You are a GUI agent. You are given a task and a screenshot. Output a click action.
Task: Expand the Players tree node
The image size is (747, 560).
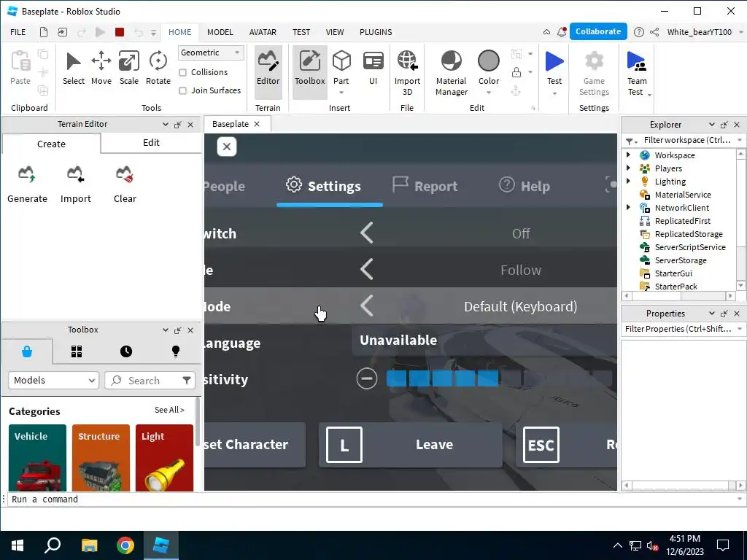[628, 168]
